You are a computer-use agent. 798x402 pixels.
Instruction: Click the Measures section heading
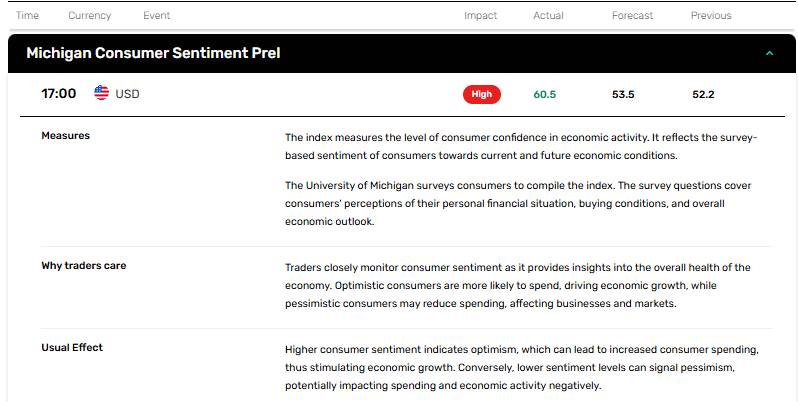66,136
